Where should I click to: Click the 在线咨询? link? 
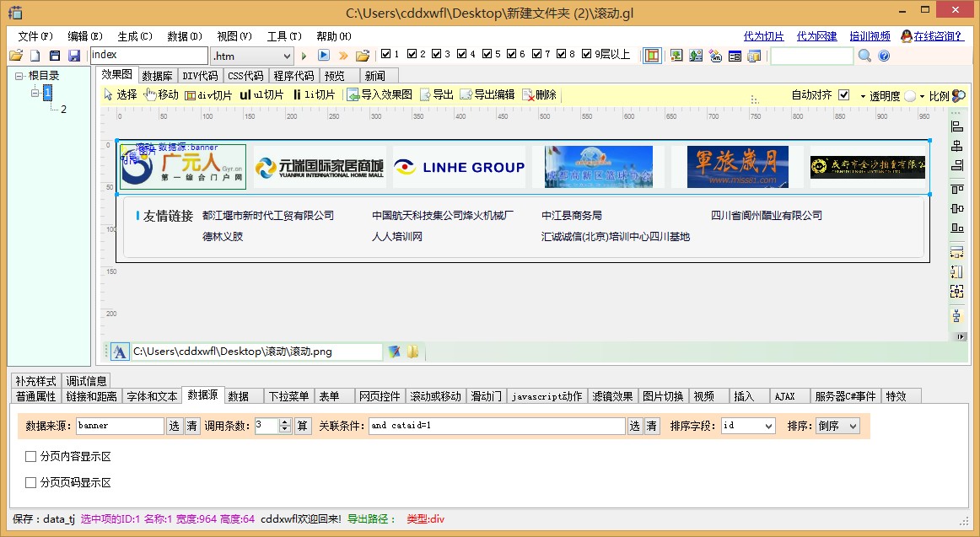click(x=938, y=36)
